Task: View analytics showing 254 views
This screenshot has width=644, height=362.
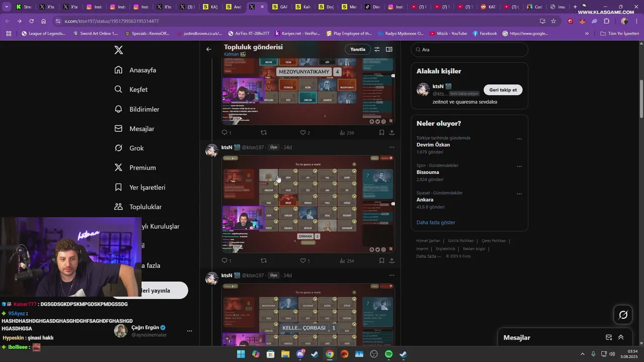Action: pyautogui.click(x=347, y=260)
